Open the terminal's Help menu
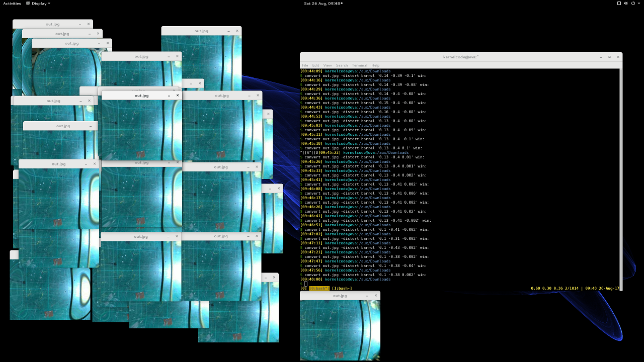 (x=375, y=65)
